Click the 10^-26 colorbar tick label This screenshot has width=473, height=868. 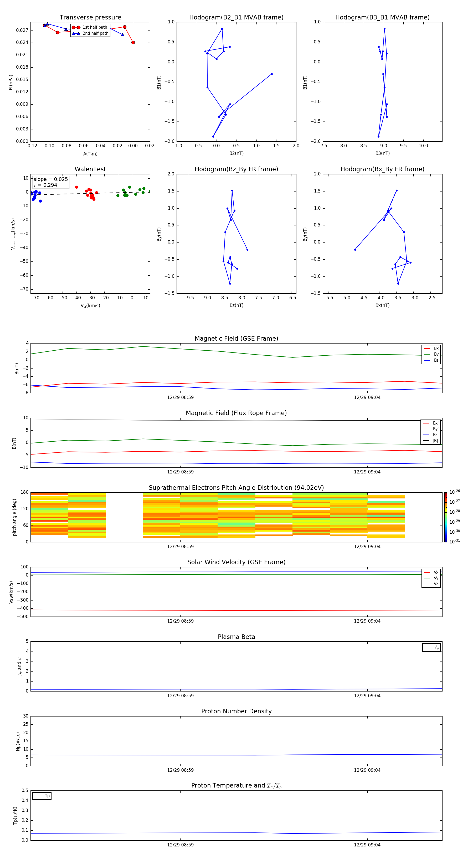[455, 492]
